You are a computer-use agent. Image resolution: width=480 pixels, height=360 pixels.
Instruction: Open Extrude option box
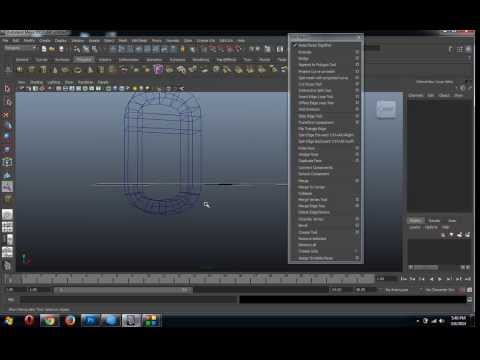tap(357, 52)
